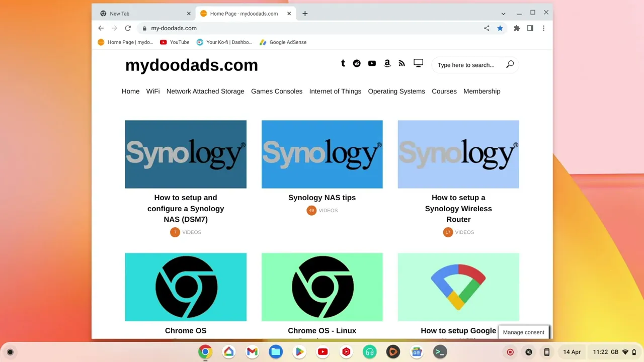Open the 'Chrome OS - Linux' title link
Screen dimensions: 644x362
tap(322, 330)
